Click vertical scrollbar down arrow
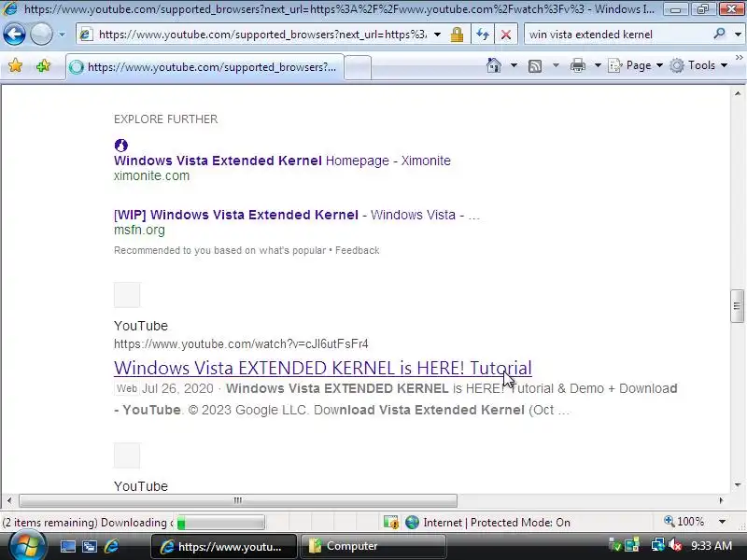Viewport: 747px width, 560px height. click(738, 485)
